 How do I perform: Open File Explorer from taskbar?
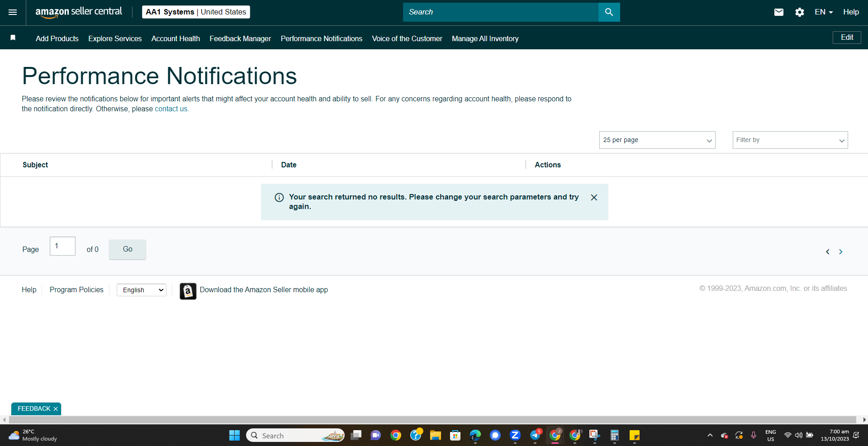436,435
